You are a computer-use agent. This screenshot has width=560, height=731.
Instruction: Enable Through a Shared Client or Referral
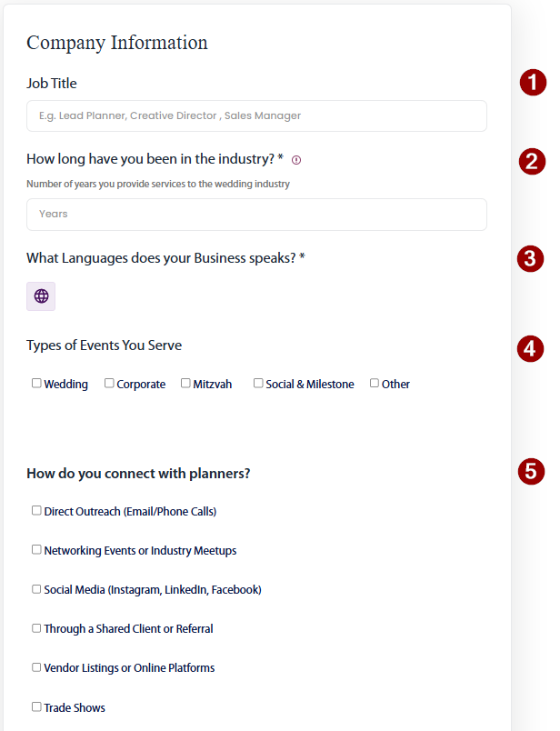click(37, 628)
